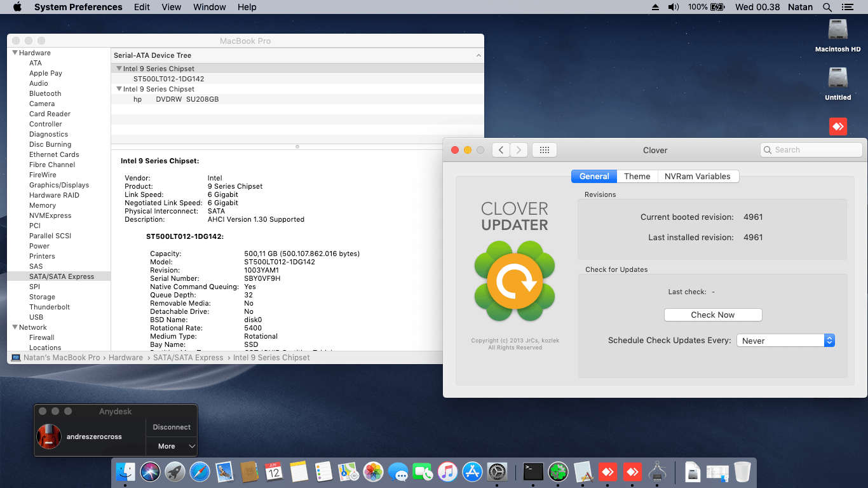868x488 pixels.
Task: Collapse the chipset row containing hp DVDRW
Action: (119, 89)
